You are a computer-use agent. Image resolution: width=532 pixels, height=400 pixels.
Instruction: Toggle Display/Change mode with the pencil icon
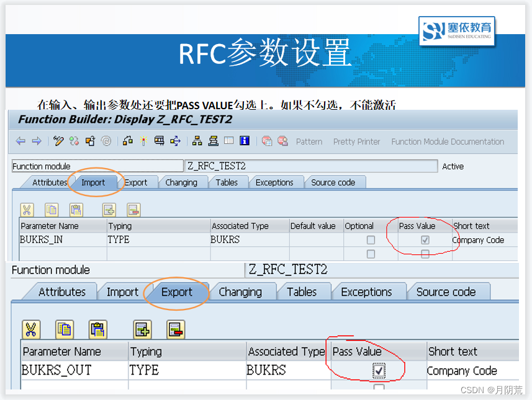click(58, 141)
